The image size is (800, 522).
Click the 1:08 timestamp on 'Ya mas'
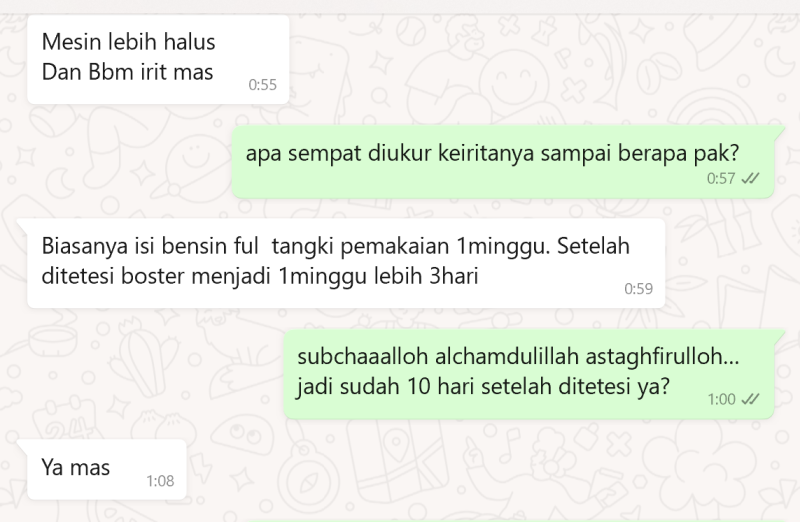[160, 481]
